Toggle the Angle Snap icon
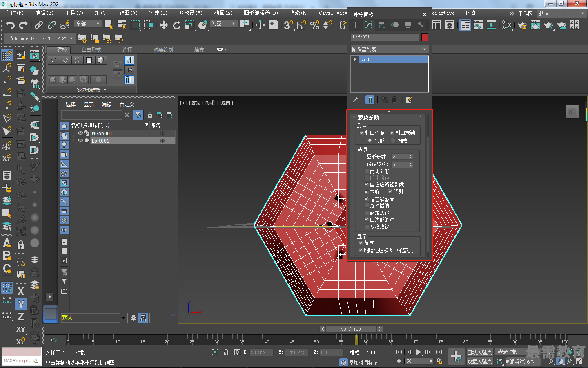 point(302,25)
